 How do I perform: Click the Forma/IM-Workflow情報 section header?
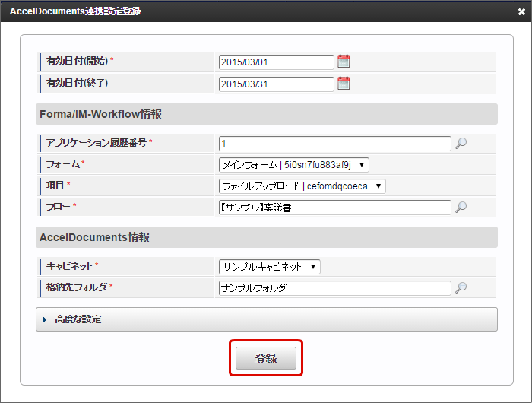coord(267,114)
